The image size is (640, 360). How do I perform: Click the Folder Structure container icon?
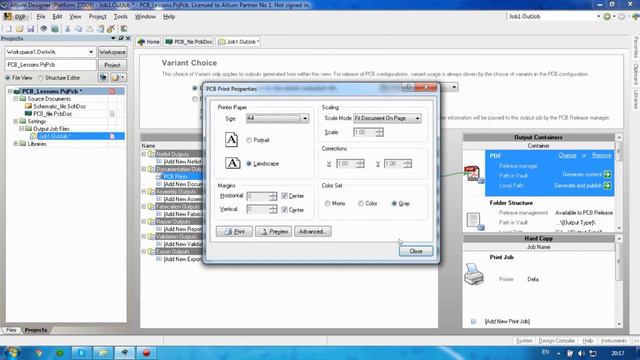(474, 221)
